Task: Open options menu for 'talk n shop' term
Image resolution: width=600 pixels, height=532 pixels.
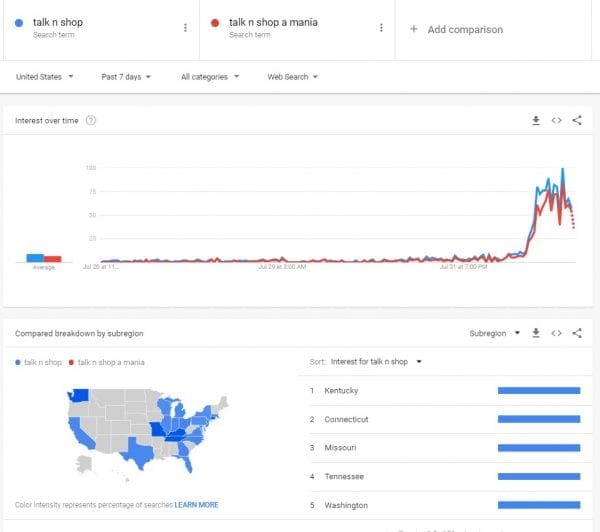Action: 185,28
